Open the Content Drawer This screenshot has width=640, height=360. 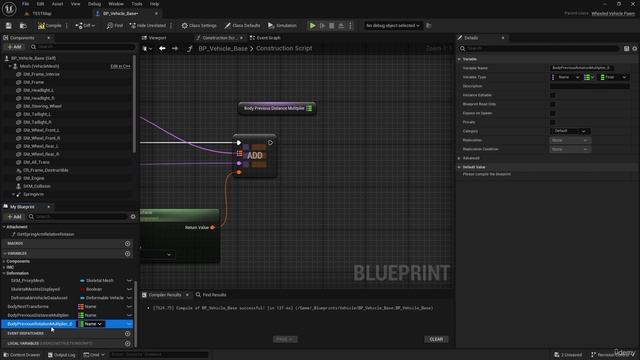pyautogui.click(x=22, y=355)
